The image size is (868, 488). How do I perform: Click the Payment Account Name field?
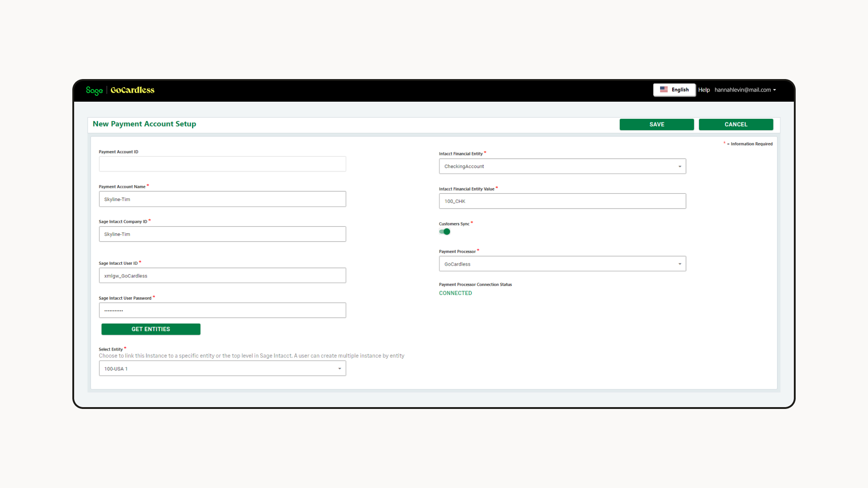[222, 199]
